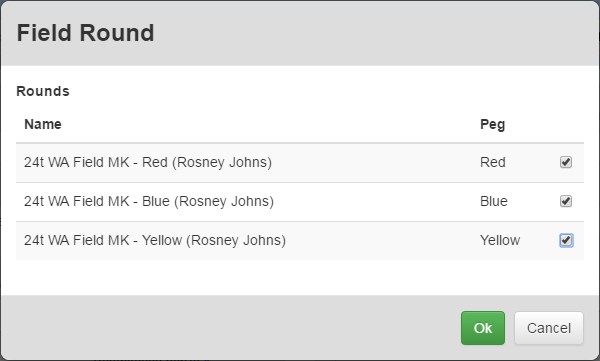Click the Rounds section label
Image resolution: width=600 pixels, height=361 pixels.
point(43,91)
